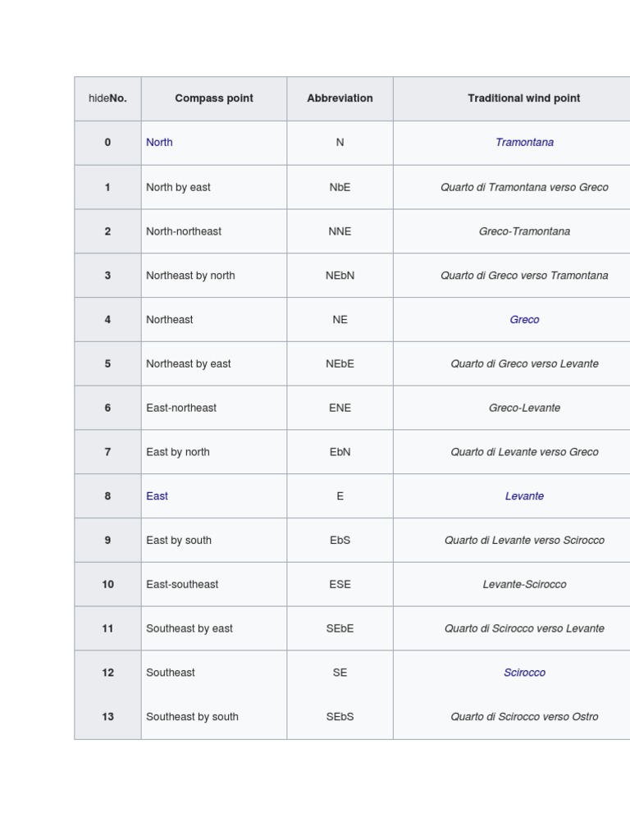
Task: Select the ESE abbreviation cell
Action: coord(340,584)
